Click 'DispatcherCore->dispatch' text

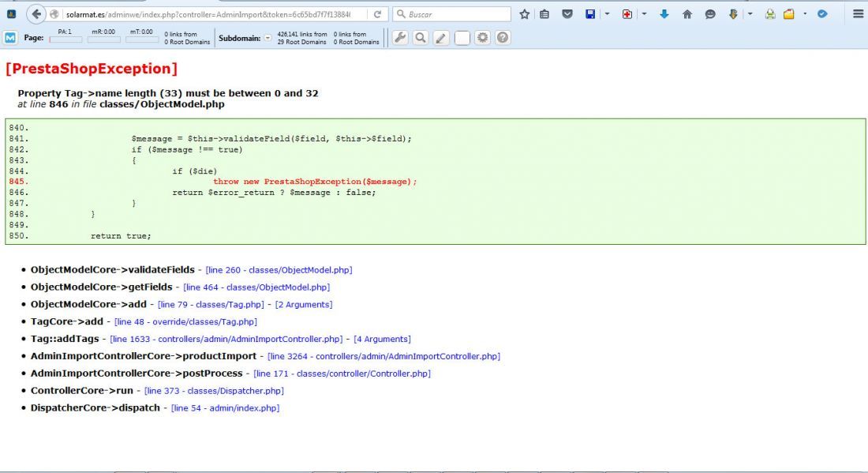[95, 407]
